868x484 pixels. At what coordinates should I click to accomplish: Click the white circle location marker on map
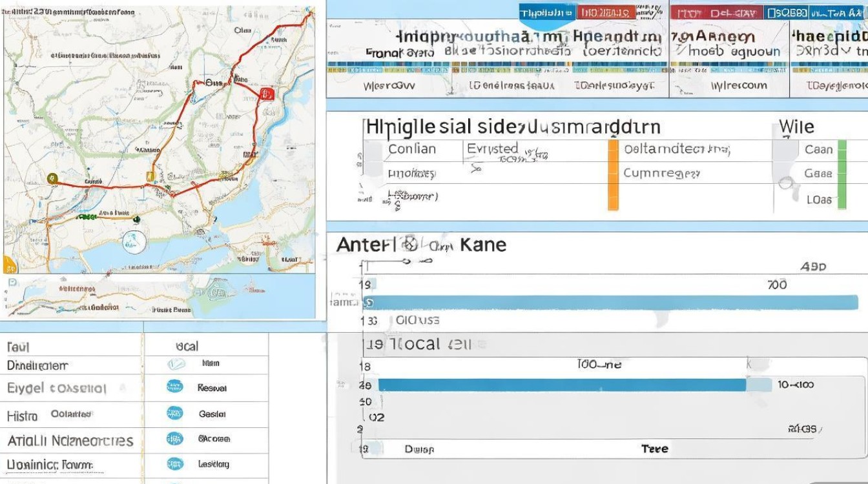tap(134, 242)
